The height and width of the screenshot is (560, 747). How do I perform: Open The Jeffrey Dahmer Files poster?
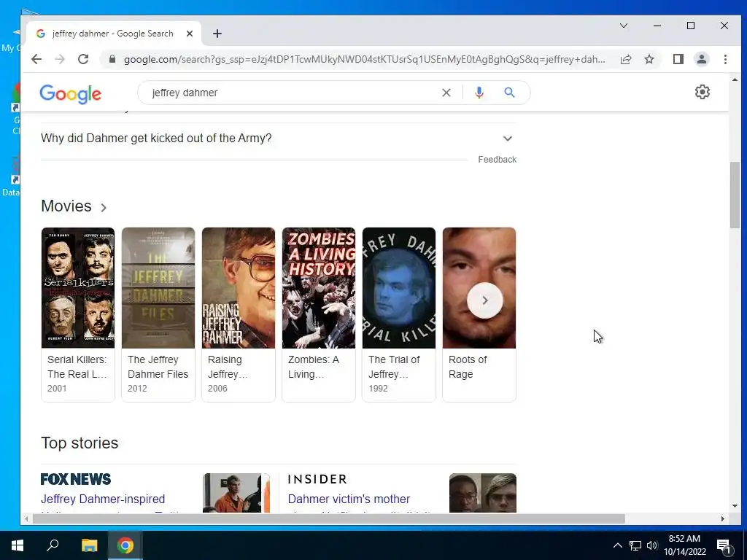click(x=158, y=287)
